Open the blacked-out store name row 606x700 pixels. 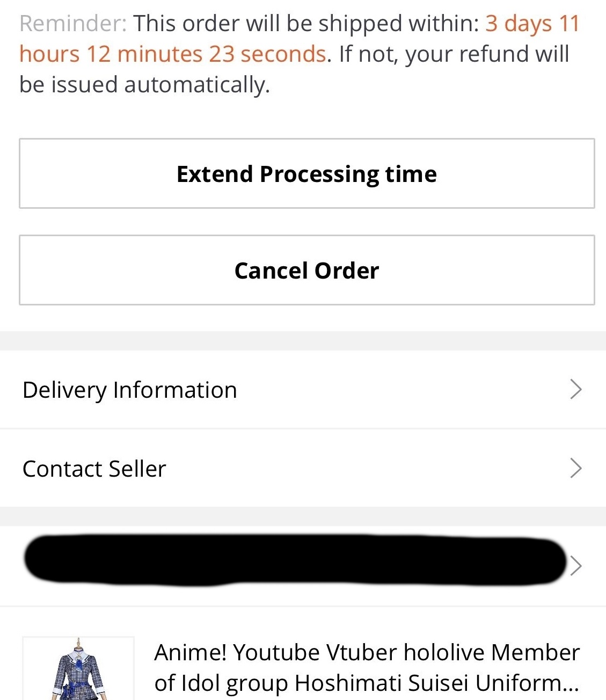[294, 559]
